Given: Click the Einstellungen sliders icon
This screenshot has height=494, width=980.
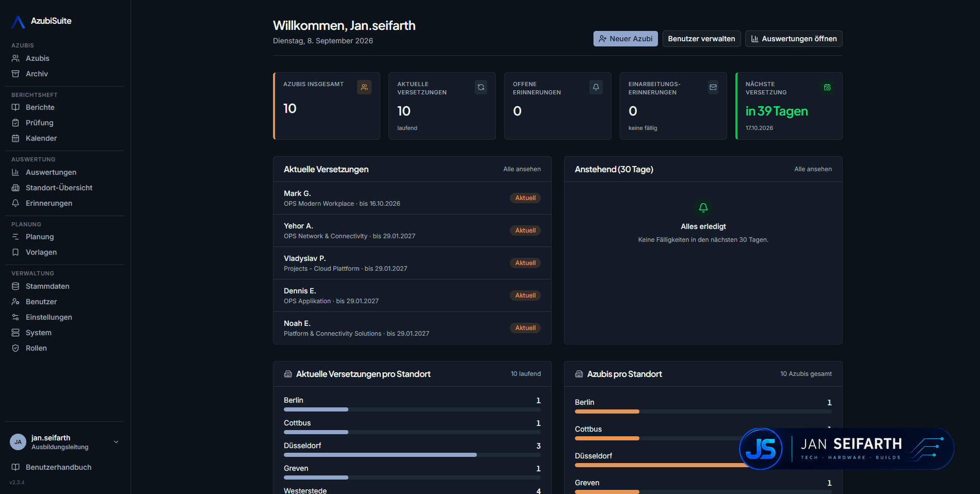Looking at the screenshot, I should tap(15, 317).
